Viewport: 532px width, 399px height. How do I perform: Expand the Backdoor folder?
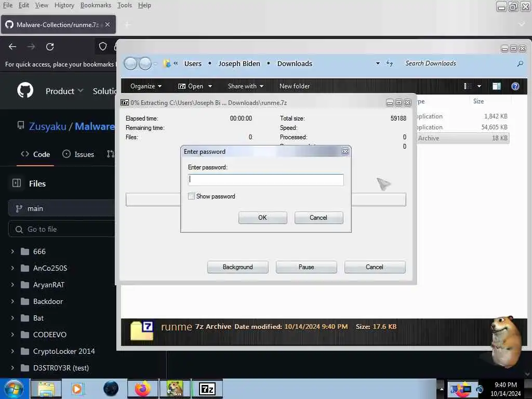point(12,301)
